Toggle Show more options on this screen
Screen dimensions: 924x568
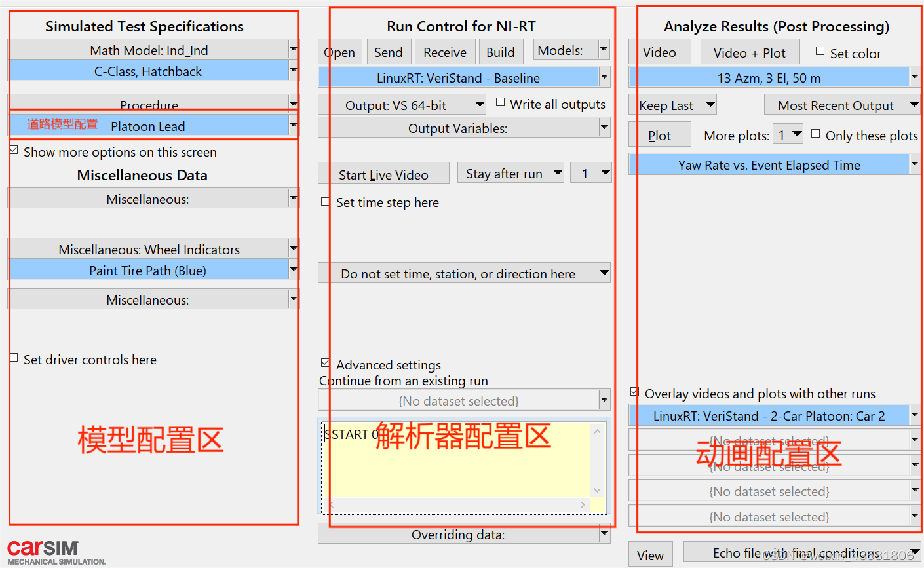[14, 151]
